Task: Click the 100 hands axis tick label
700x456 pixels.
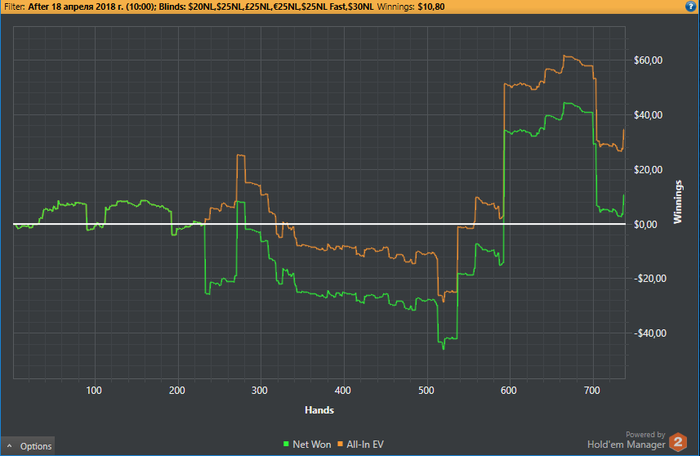Action: click(94, 390)
